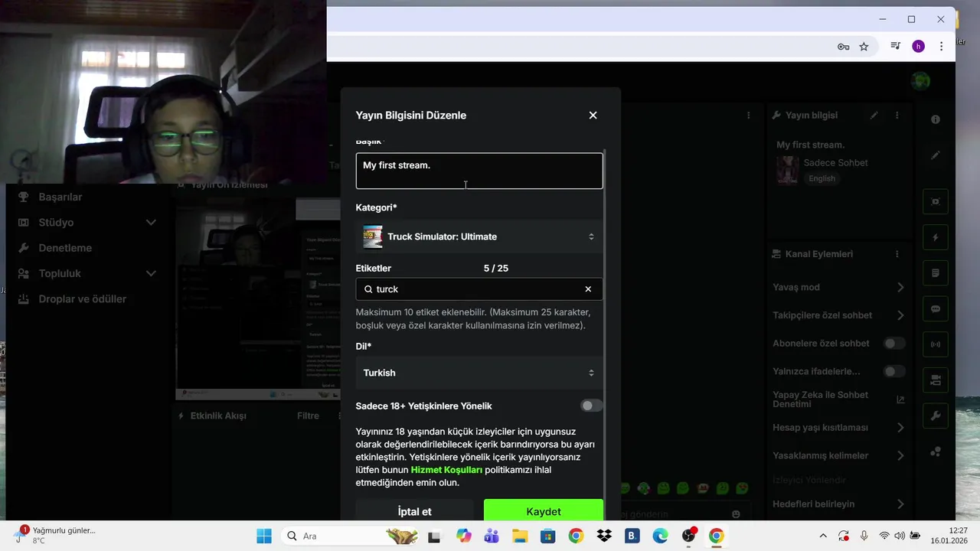Click the Etiketler tag field containing 'turck'
Image resolution: width=980 pixels, height=551 pixels.
coord(479,289)
